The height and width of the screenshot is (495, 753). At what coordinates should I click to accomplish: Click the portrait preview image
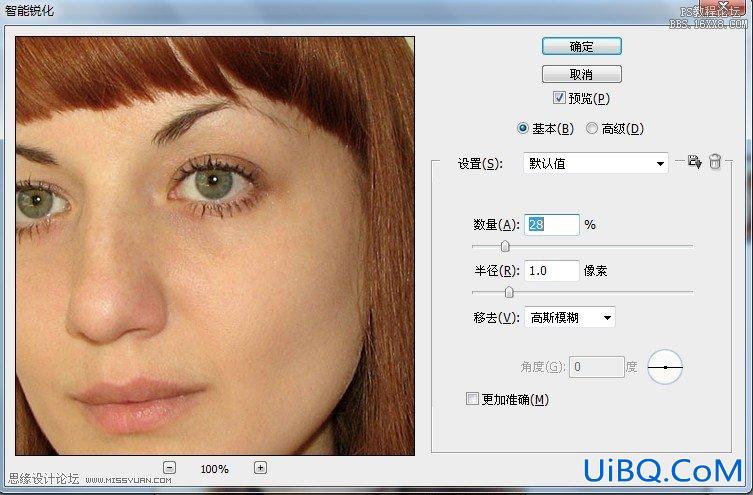click(x=215, y=246)
